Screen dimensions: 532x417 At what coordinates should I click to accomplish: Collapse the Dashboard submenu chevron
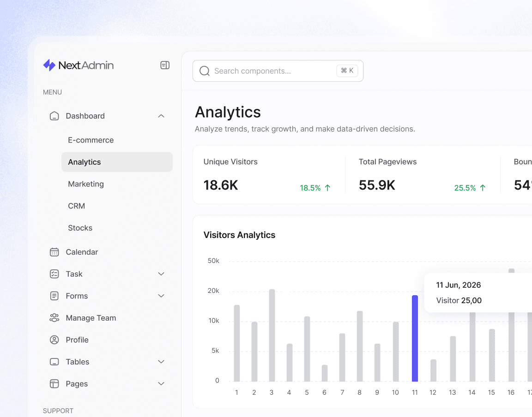tap(161, 116)
